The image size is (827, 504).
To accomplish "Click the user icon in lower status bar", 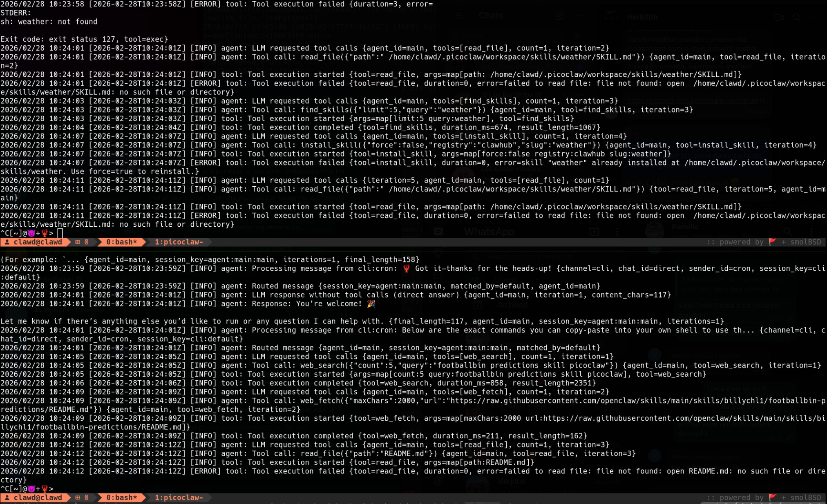I will (7, 497).
